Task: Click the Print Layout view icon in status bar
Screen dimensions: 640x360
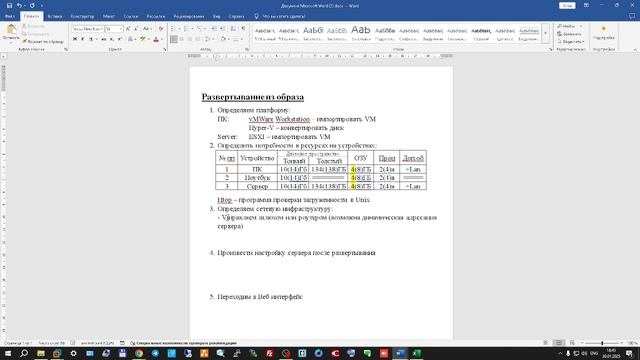Action: coord(559,343)
